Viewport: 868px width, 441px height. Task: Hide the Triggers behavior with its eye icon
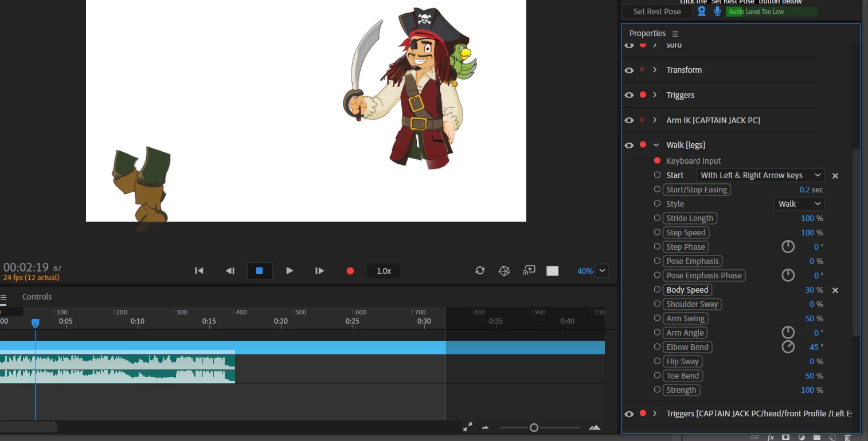click(629, 95)
